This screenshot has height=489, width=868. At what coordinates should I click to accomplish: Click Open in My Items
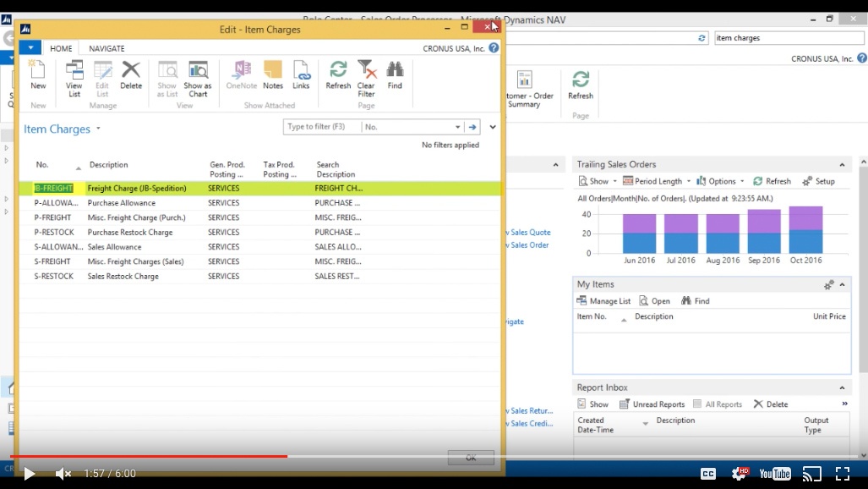pyautogui.click(x=654, y=300)
